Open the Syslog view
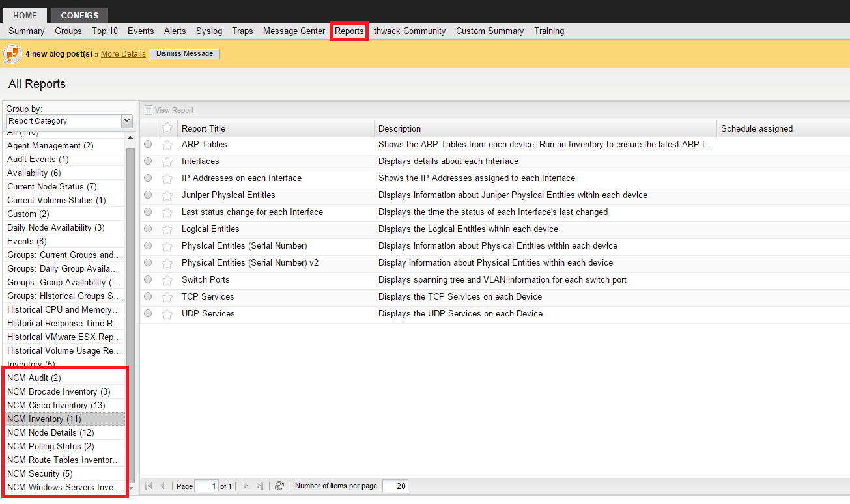Screen dimensions: 850x504 [209, 31]
